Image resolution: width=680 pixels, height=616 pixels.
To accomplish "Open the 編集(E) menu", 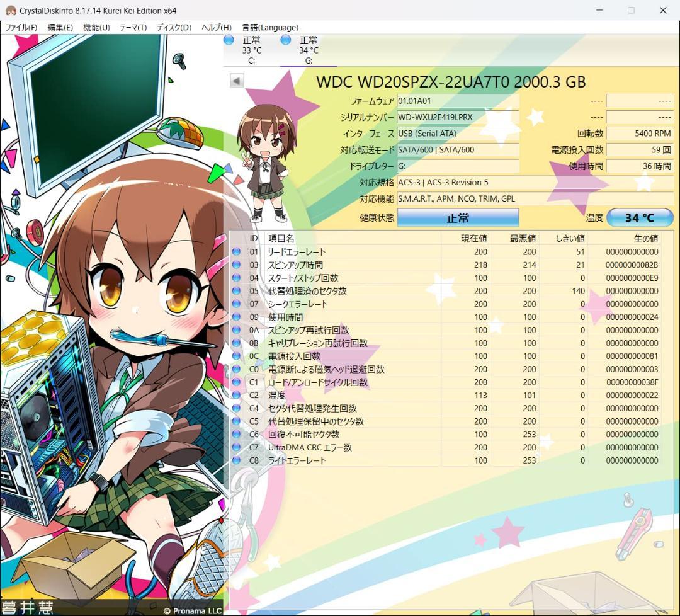I will (x=60, y=28).
